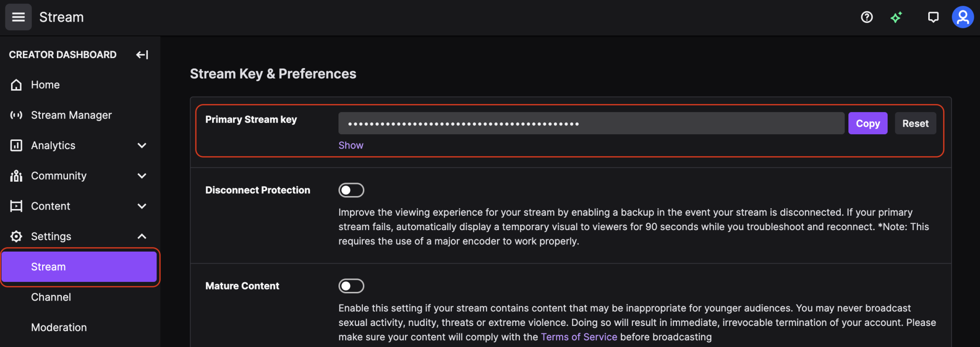The height and width of the screenshot is (347, 980).
Task: Open the Moderation settings page
Action: tap(59, 327)
